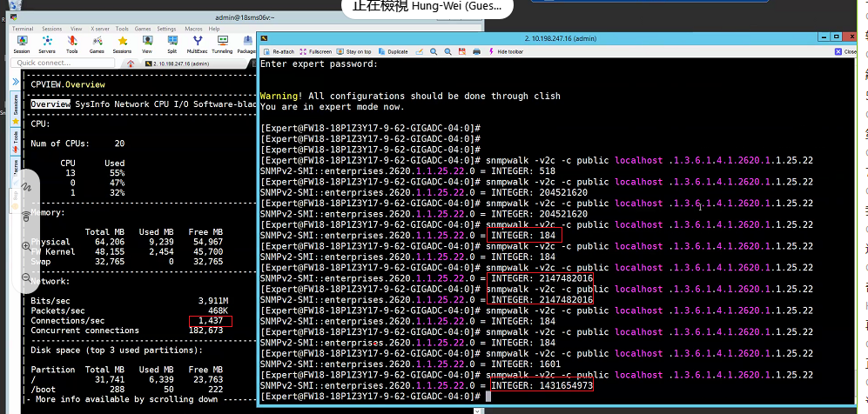The height and width of the screenshot is (414, 868).
Task: Zoom out using floating panel magnifier minus
Action: click(x=26, y=277)
